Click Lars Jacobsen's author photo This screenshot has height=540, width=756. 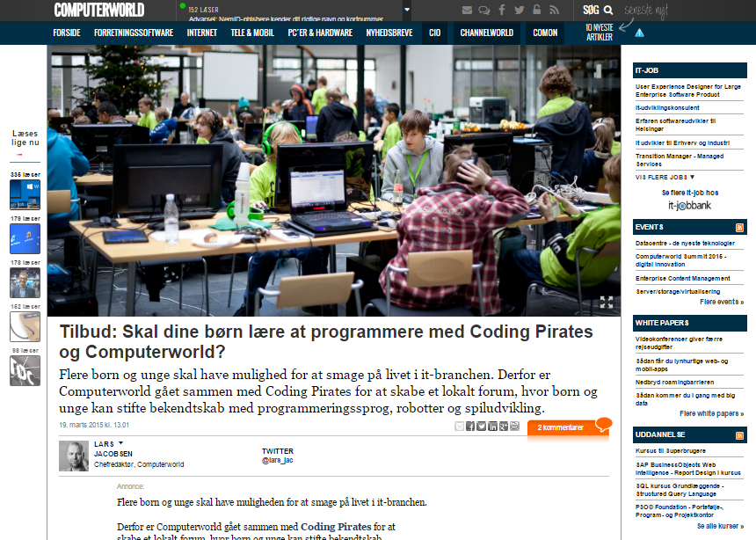(74, 456)
